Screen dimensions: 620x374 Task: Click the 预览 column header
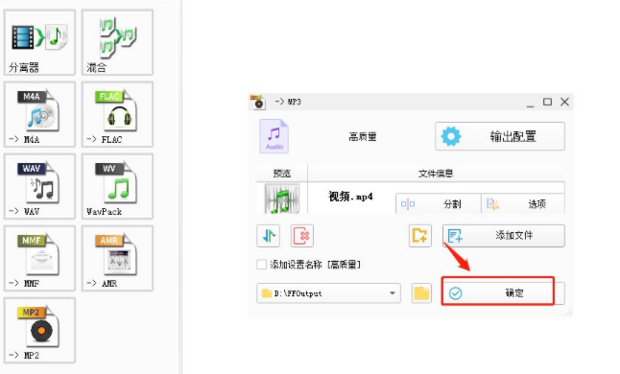[282, 173]
